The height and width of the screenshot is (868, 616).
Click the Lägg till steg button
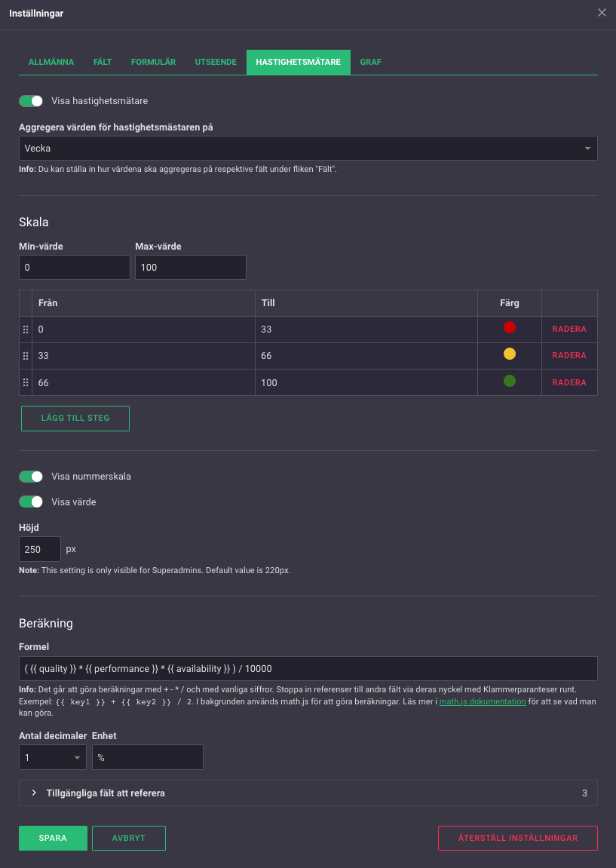tap(75, 419)
